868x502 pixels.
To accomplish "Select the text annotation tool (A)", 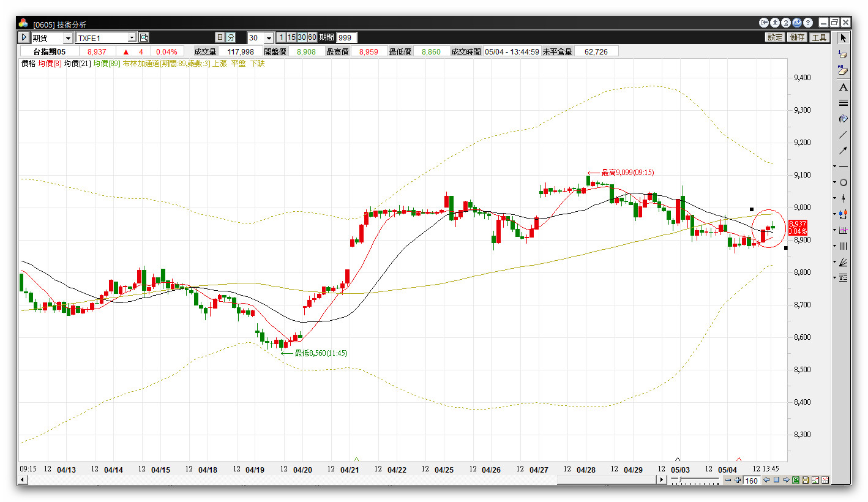I will tap(843, 87).
